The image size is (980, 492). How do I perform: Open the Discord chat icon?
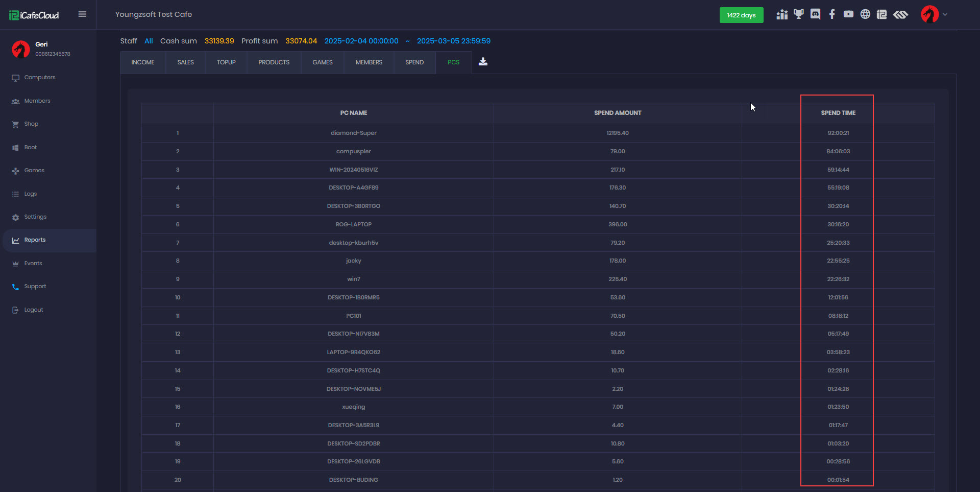[x=815, y=15]
